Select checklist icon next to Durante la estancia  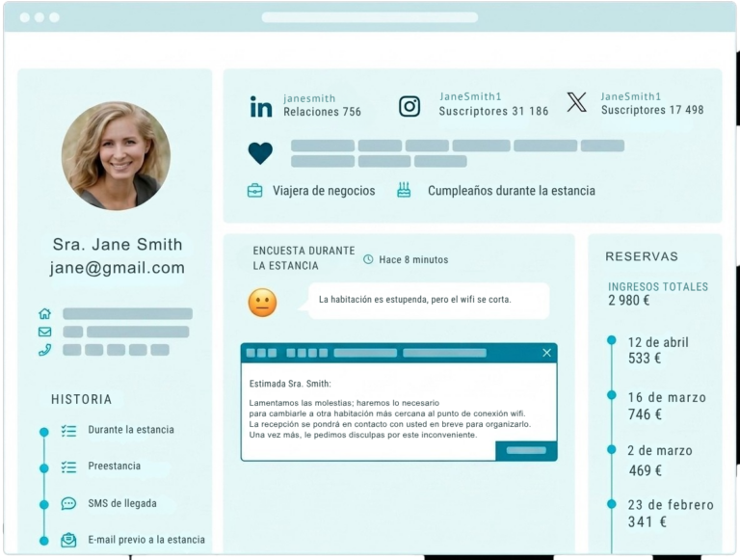(x=69, y=431)
